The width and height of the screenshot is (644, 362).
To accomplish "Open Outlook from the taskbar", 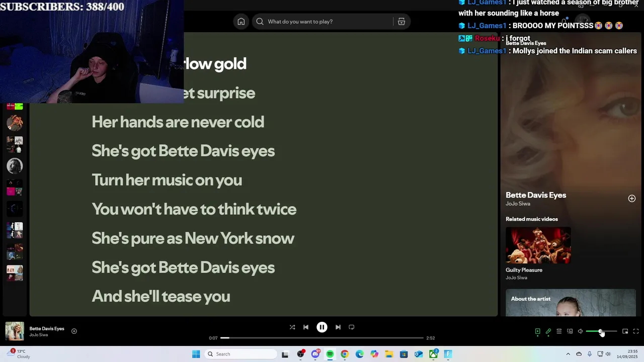I will point(419,354).
